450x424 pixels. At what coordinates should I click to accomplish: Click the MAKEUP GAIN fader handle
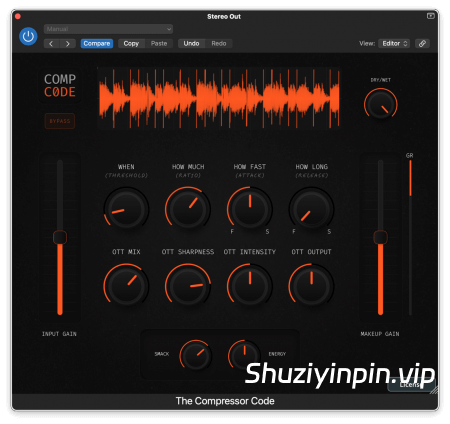(x=380, y=237)
